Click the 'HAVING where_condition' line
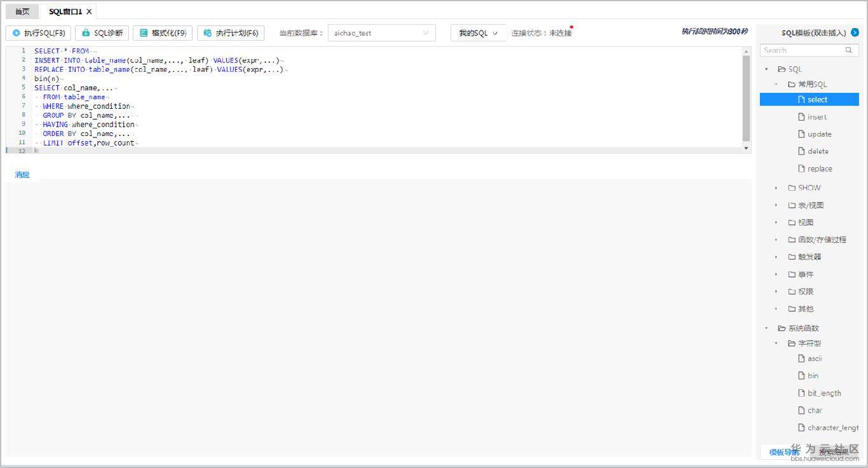The width and height of the screenshot is (868, 468). pos(88,125)
